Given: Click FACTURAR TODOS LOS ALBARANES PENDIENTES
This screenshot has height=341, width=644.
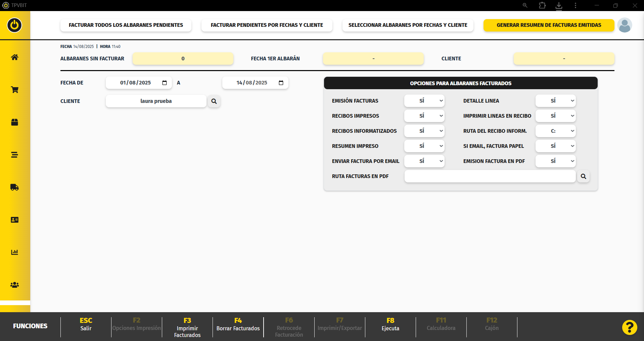Looking at the screenshot, I should click(126, 25).
